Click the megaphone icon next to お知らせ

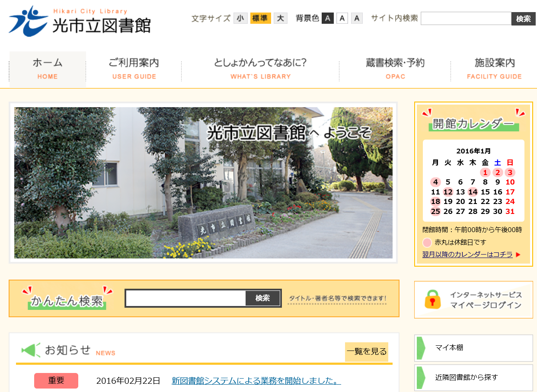tap(30, 350)
